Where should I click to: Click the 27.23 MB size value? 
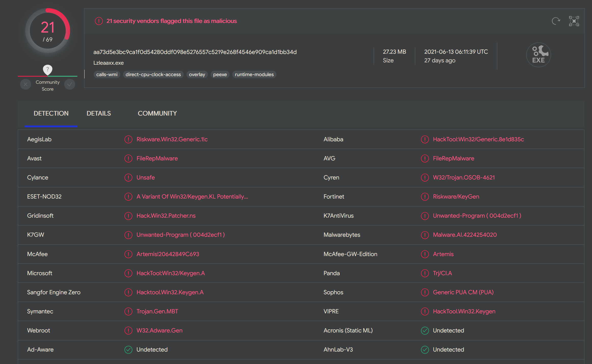(x=394, y=52)
